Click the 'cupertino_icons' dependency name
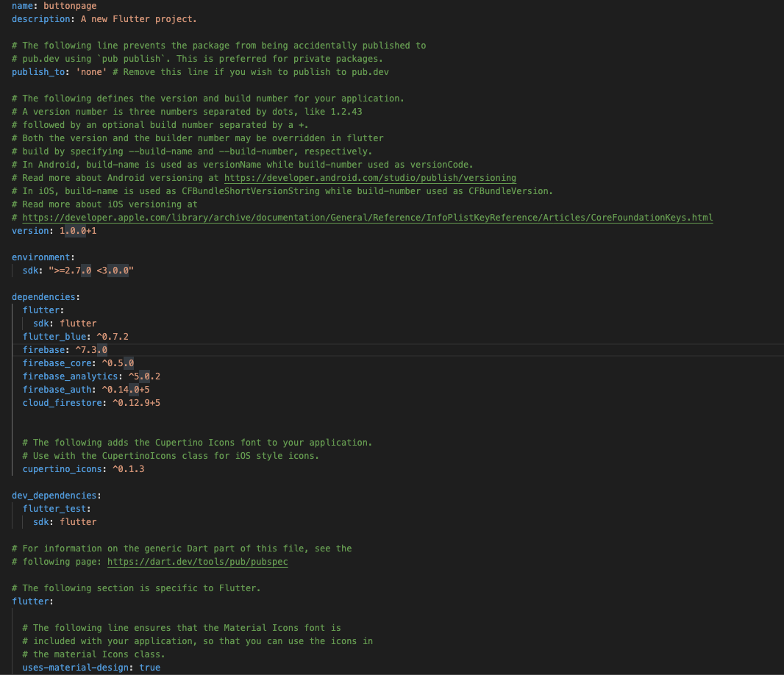784x675 pixels. 62,470
